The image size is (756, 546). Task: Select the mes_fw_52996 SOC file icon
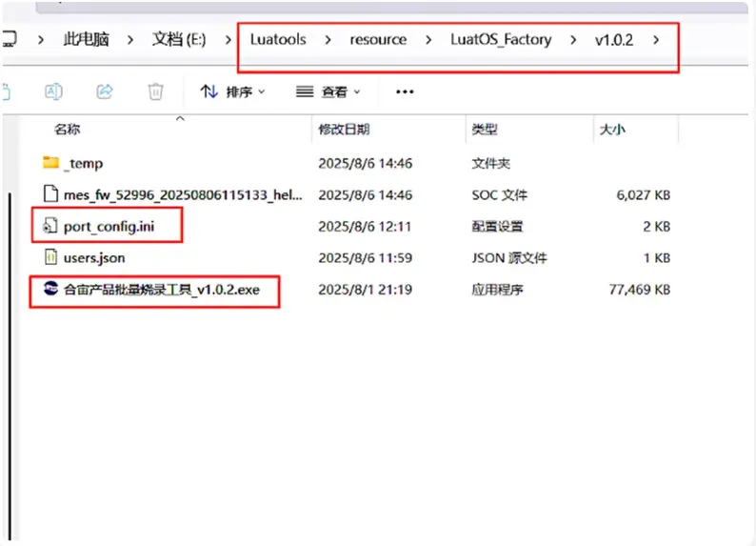(50, 193)
